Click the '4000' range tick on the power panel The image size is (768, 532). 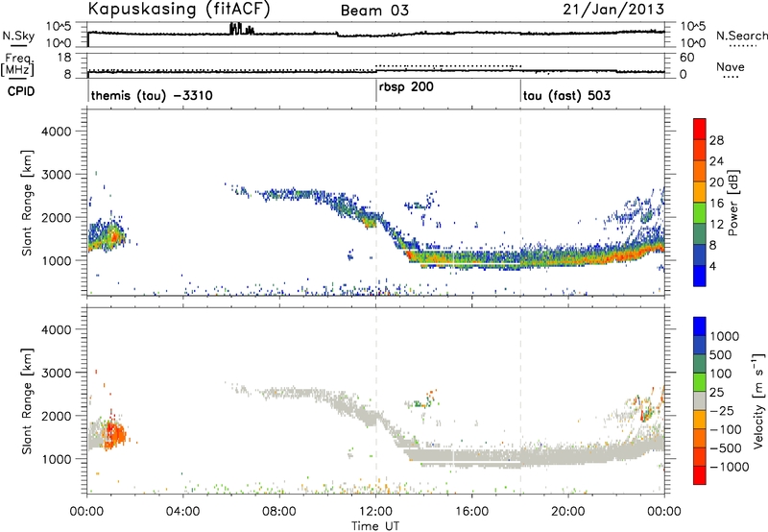56,132
